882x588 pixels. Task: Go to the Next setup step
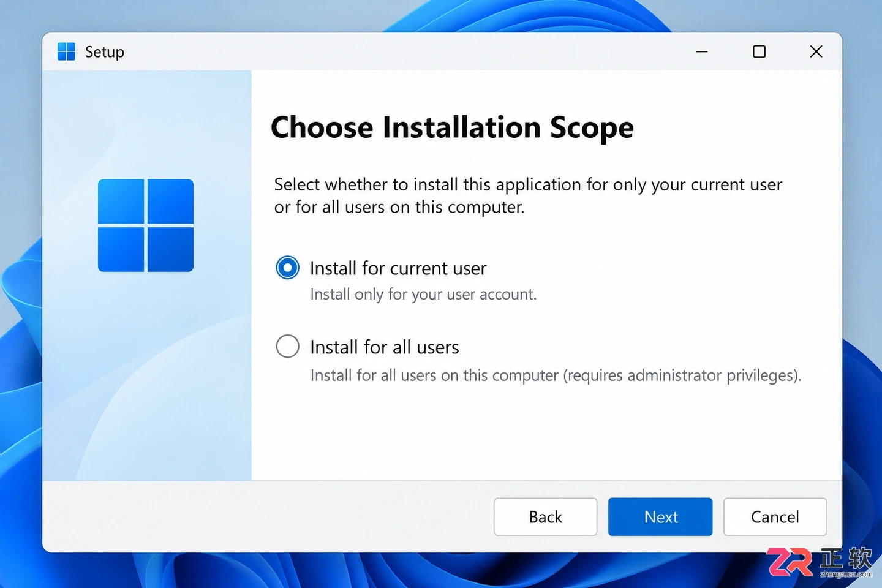point(660,517)
